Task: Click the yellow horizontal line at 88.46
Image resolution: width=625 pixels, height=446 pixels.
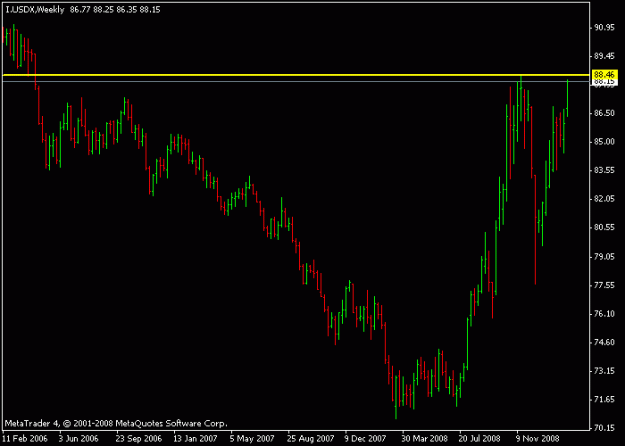Action: pos(296,75)
